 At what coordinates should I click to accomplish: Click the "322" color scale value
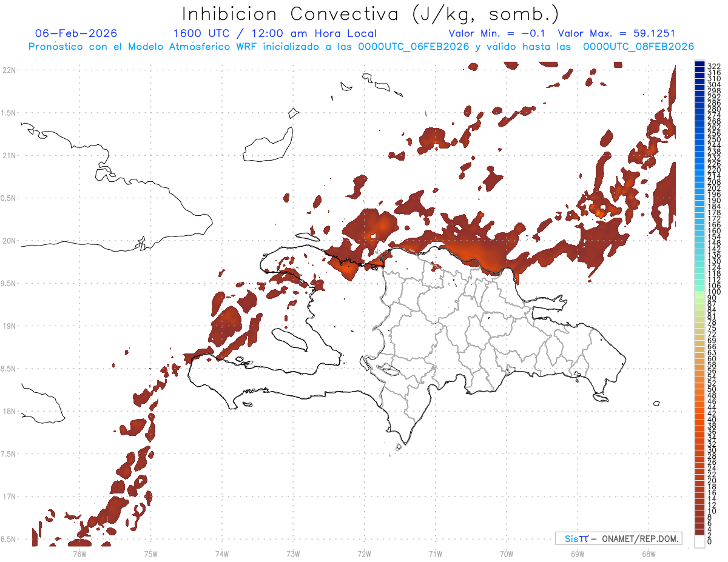click(714, 66)
